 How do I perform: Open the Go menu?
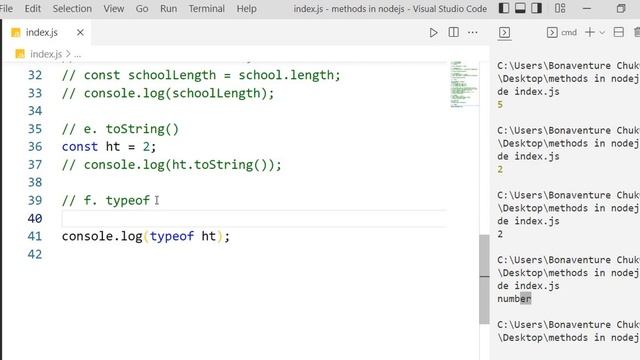point(142,9)
